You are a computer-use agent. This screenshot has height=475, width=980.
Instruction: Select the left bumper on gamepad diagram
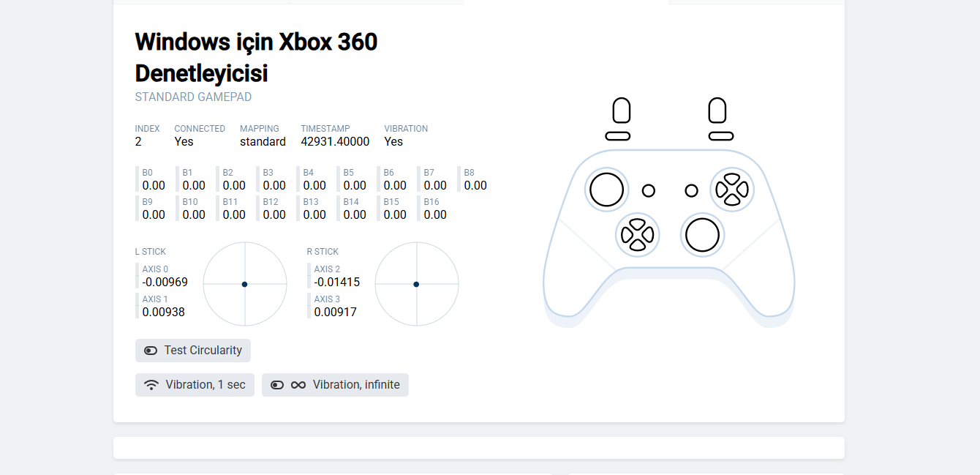618,136
